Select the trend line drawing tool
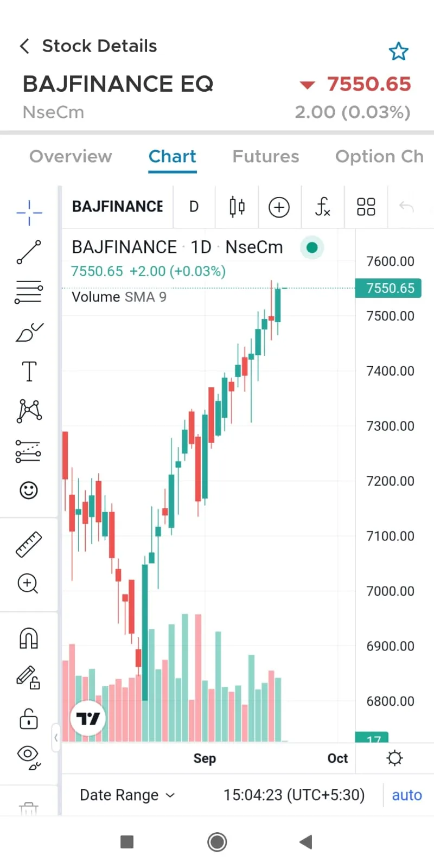Screen dimensions: 434x868 29,252
